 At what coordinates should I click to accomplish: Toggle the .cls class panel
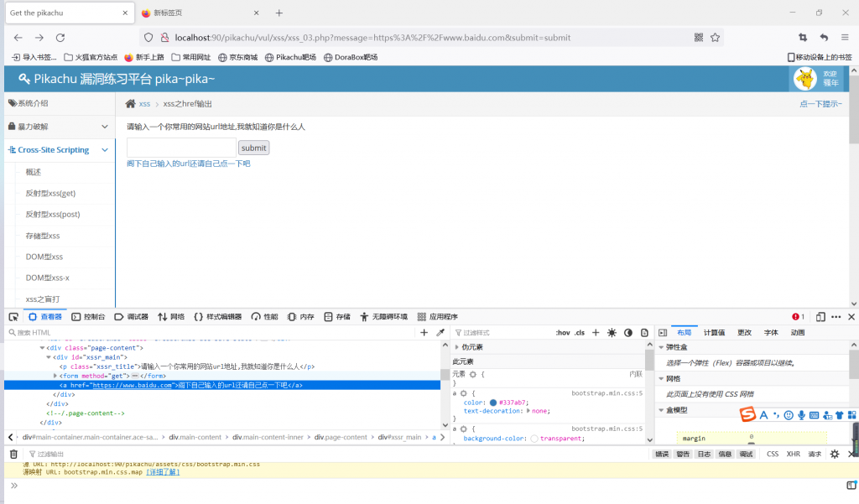coord(580,333)
